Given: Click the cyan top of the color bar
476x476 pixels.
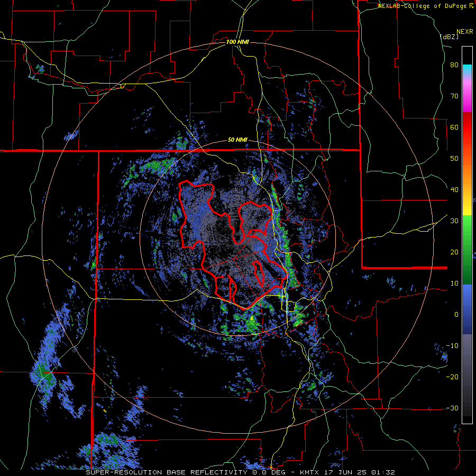Looking at the screenshot, I should (467, 69).
